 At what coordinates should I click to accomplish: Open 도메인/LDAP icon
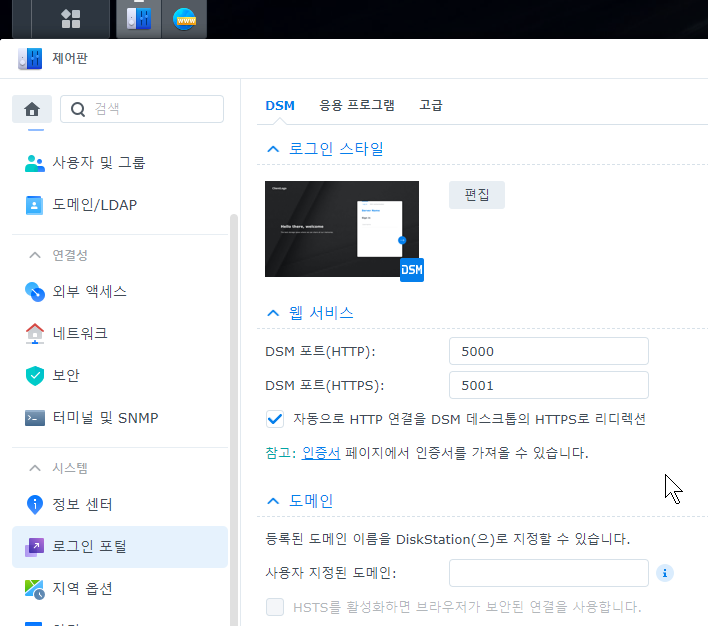click(x=34, y=205)
